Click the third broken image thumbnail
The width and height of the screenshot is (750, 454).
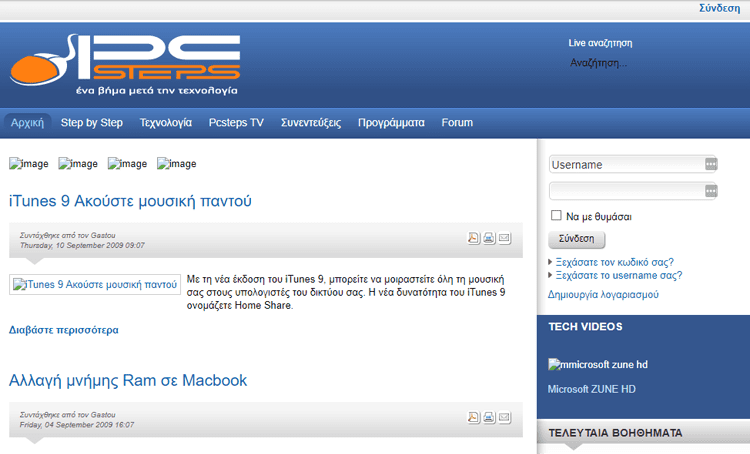pyautogui.click(x=127, y=164)
